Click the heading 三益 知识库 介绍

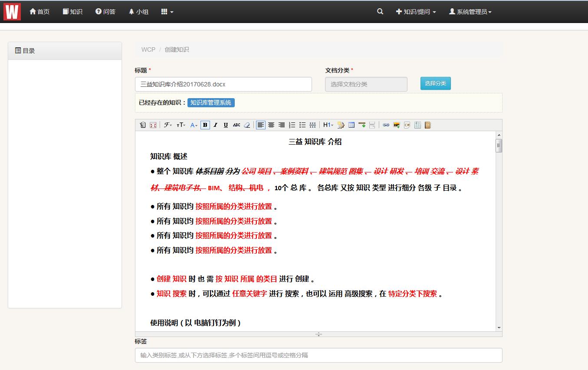[315, 142]
